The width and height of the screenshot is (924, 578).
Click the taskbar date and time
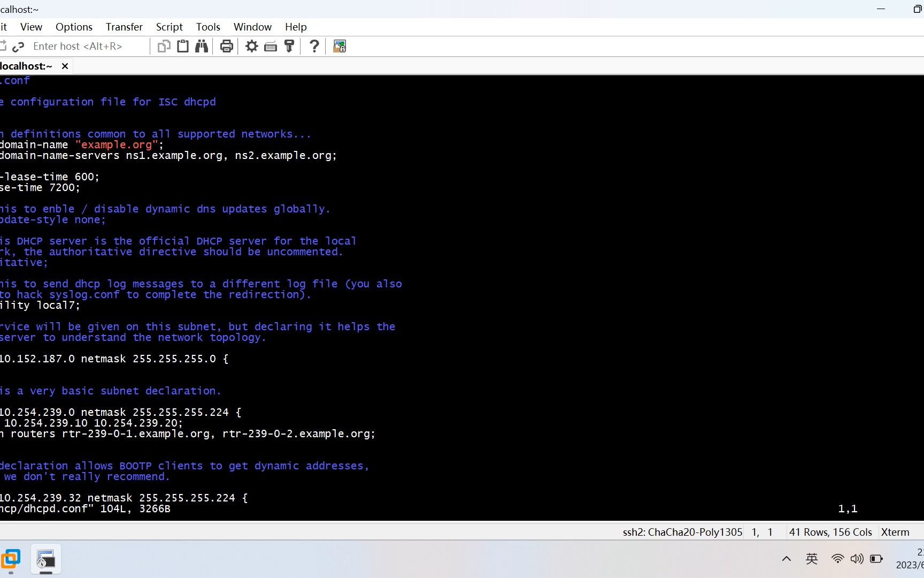910,559
